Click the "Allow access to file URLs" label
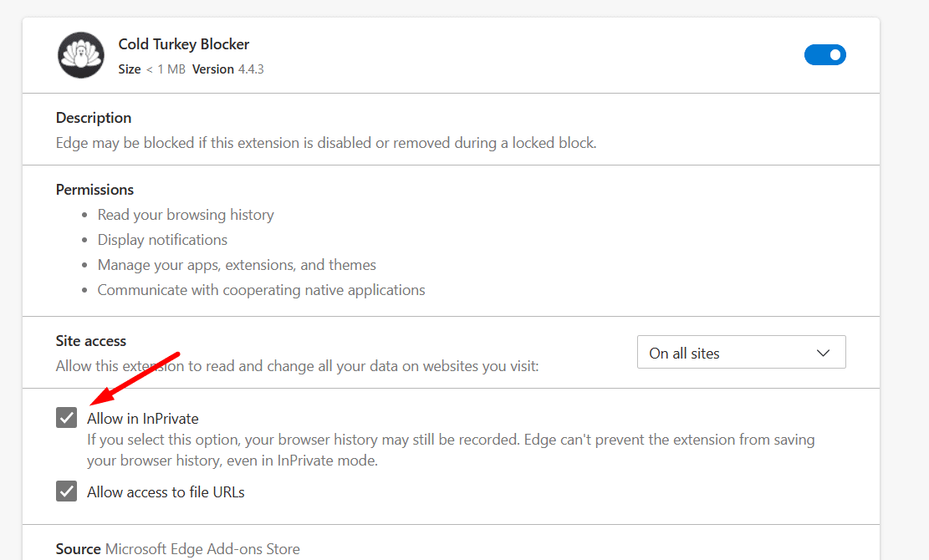Image resolution: width=929 pixels, height=560 pixels. tap(166, 492)
